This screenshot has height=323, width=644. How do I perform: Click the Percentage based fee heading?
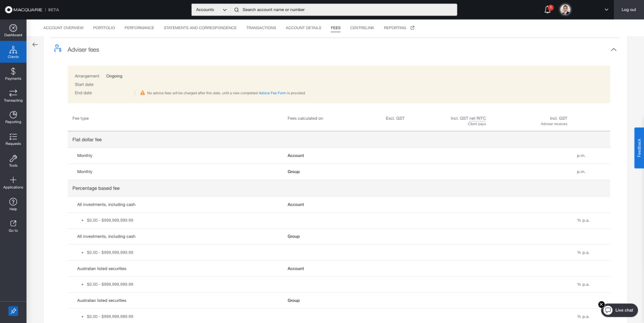tap(96, 188)
